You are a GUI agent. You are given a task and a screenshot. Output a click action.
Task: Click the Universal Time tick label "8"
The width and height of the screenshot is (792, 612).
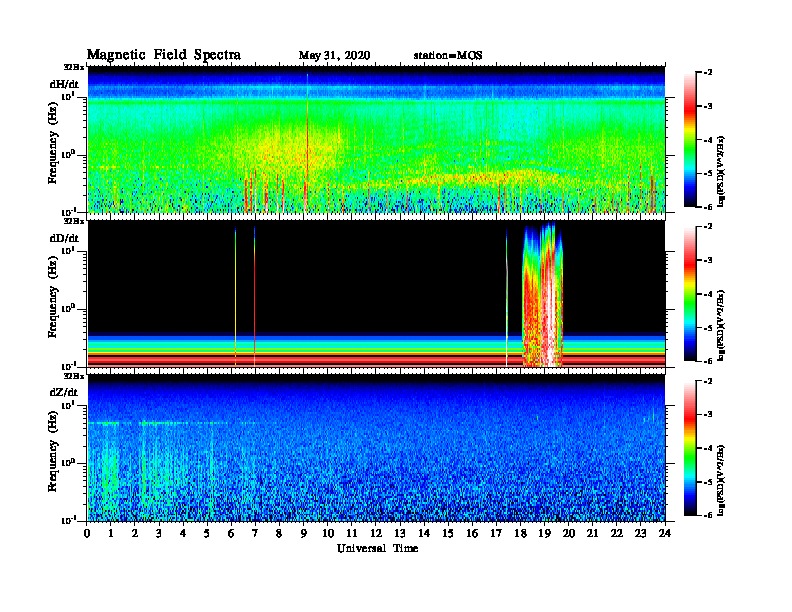[279, 534]
